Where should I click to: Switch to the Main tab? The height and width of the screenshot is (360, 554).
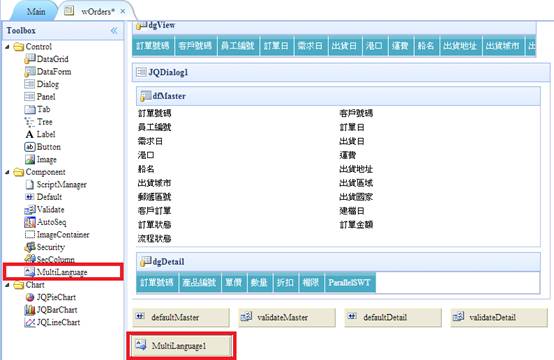coord(36,12)
